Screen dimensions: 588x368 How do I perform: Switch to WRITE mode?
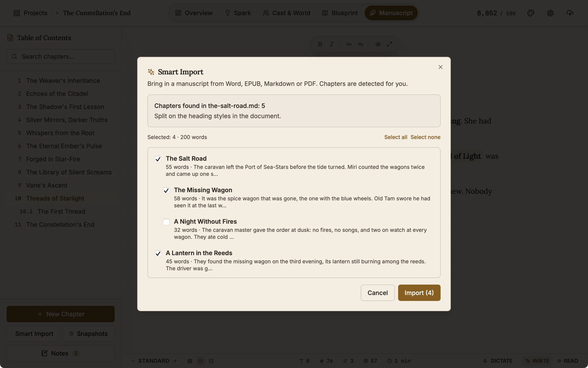pyautogui.click(x=537, y=361)
